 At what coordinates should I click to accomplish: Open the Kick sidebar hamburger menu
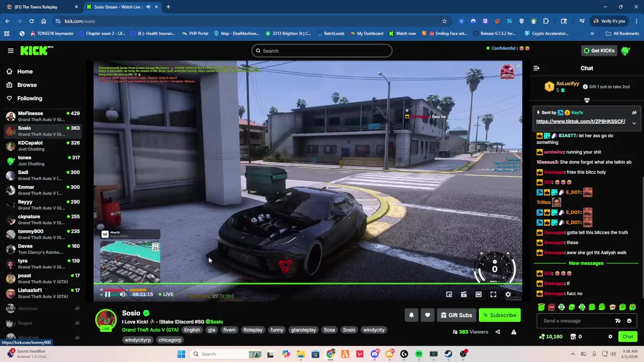(x=11, y=50)
